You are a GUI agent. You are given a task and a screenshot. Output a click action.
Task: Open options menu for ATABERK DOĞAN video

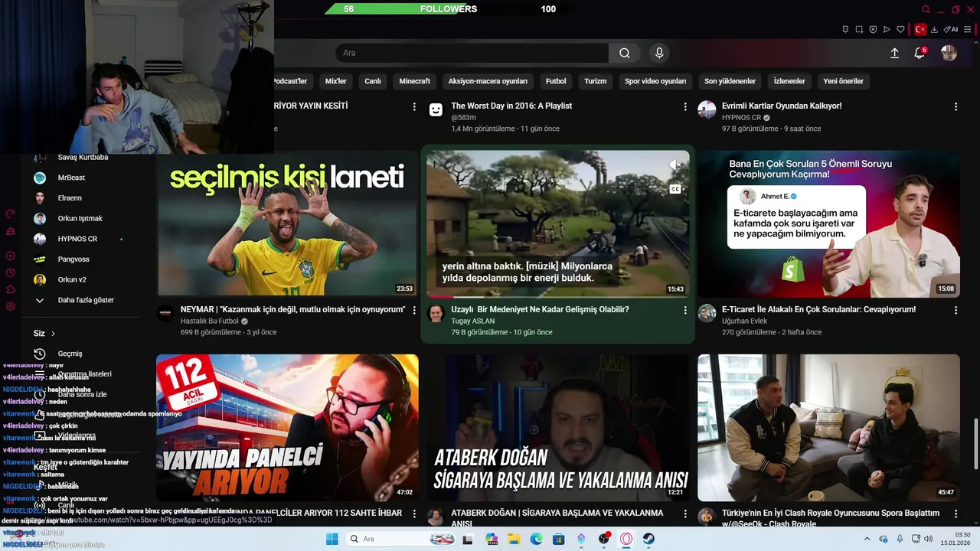coord(685,514)
